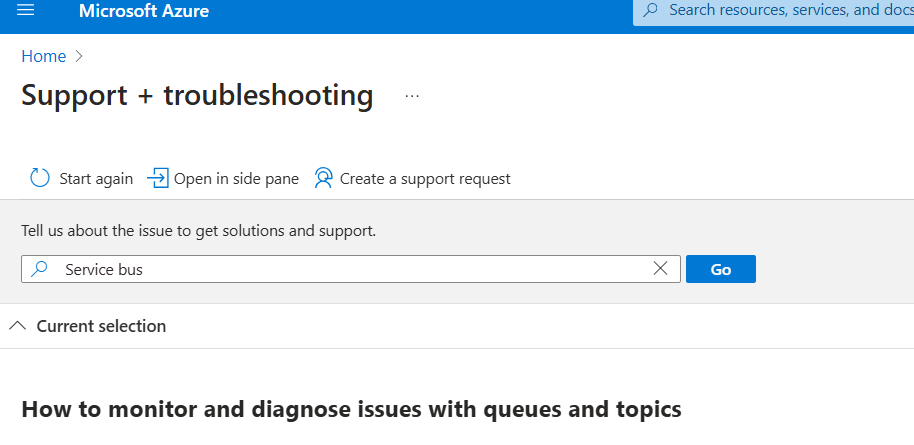Viewport: 914px width, 445px height.
Task: Open the ellipsis more options beside title
Action: coord(412,96)
